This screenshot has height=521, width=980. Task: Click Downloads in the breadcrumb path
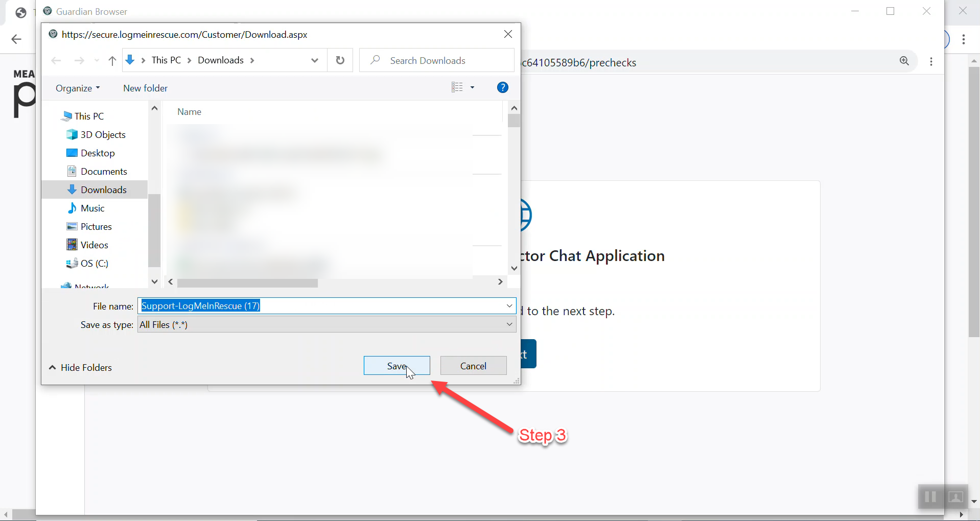pyautogui.click(x=221, y=60)
